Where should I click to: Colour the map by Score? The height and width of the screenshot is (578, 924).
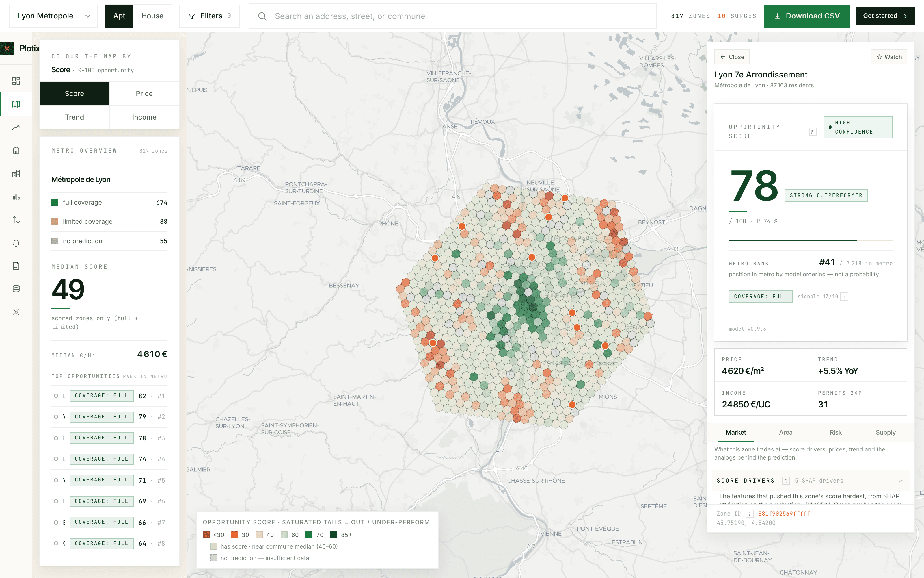coord(74,94)
